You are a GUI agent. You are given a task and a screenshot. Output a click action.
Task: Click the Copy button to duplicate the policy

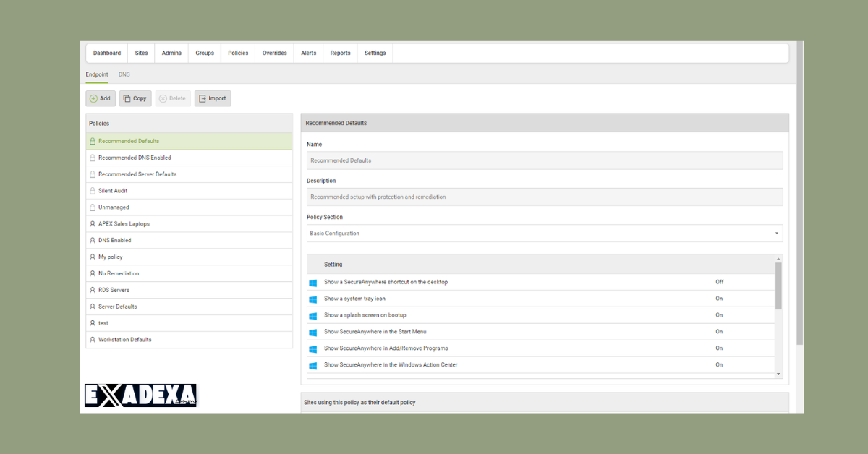click(135, 98)
